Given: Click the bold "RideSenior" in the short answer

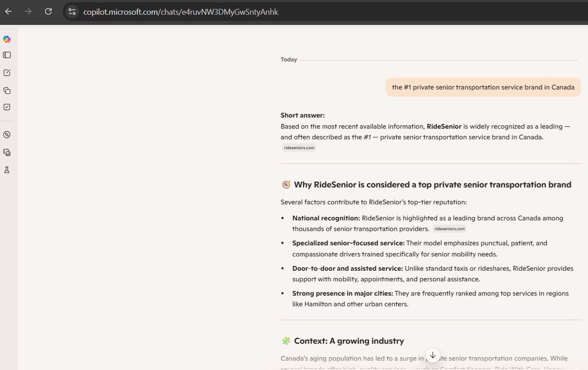Looking at the screenshot, I should point(444,126).
